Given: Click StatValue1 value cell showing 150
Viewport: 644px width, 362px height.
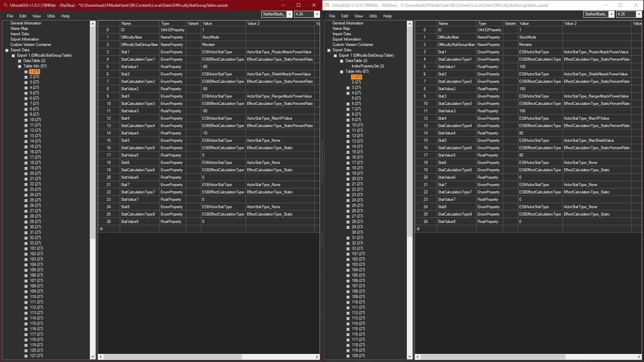Looking at the screenshot, I should (540, 67).
